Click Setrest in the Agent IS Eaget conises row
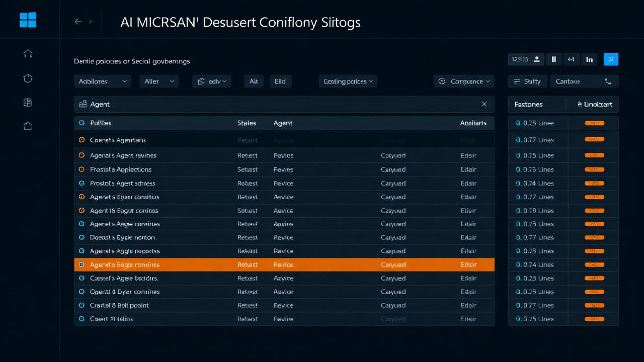The image size is (644, 362). click(247, 211)
